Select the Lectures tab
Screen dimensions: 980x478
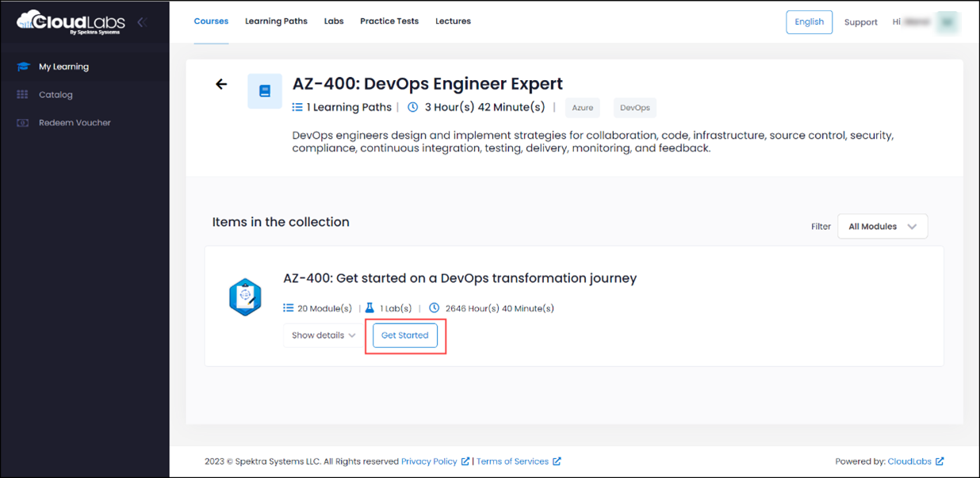tap(453, 21)
